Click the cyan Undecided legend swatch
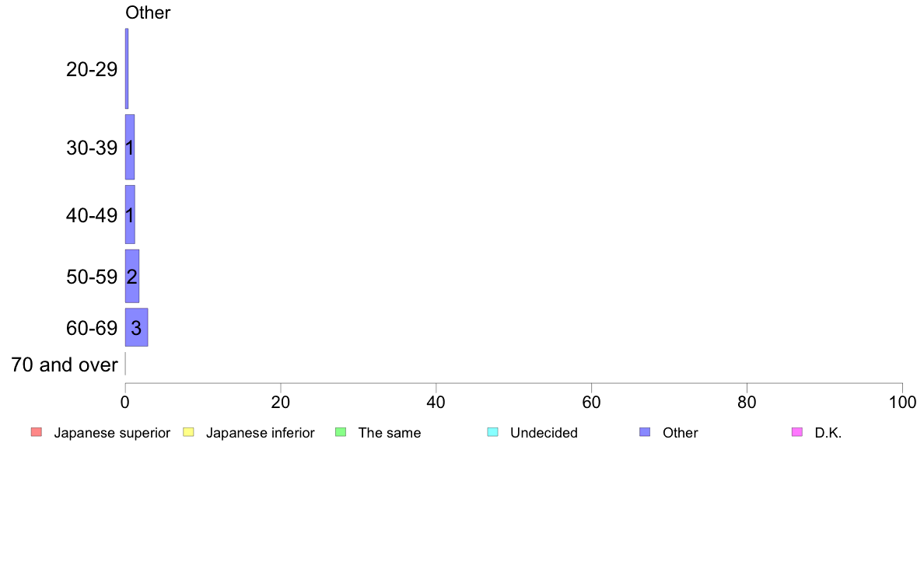This screenshot has width=924, height=572. tap(492, 432)
